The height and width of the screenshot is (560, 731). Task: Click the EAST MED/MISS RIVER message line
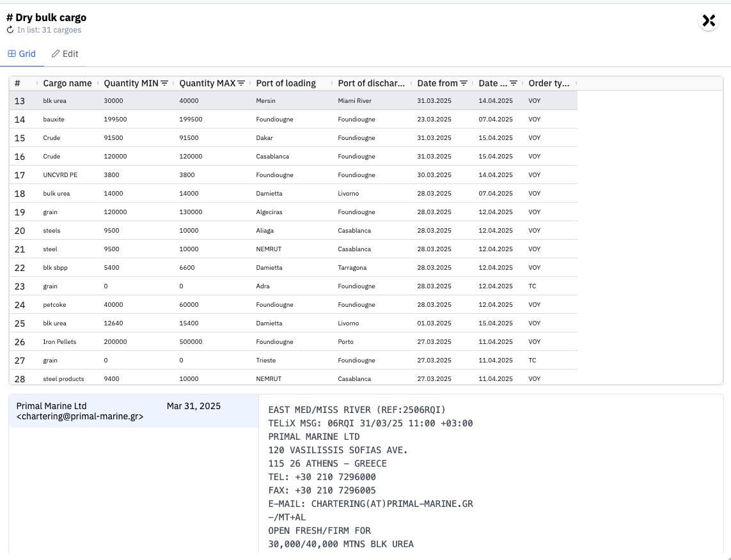[357, 410]
